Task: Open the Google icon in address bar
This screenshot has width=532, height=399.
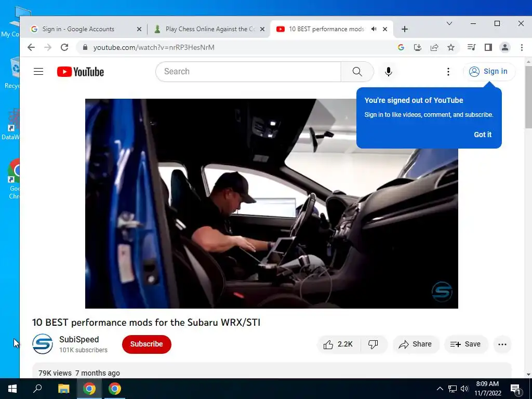Action: (401, 47)
